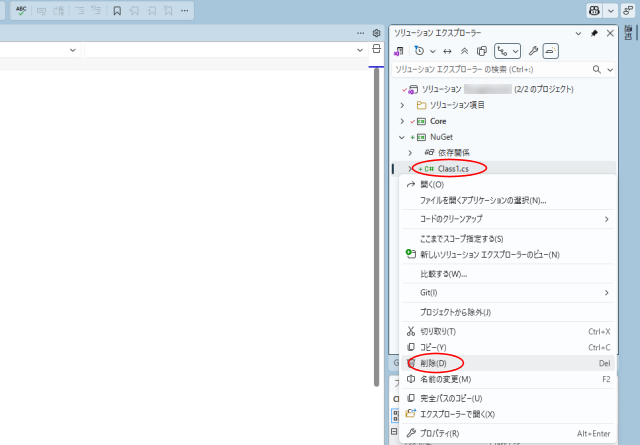The height and width of the screenshot is (445, 640).
Task: Toggle the Solution Explorer pin (auto hide)
Action: pos(594,33)
